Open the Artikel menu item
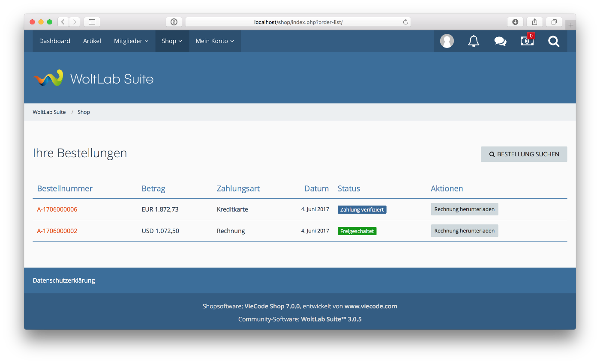 (x=92, y=41)
